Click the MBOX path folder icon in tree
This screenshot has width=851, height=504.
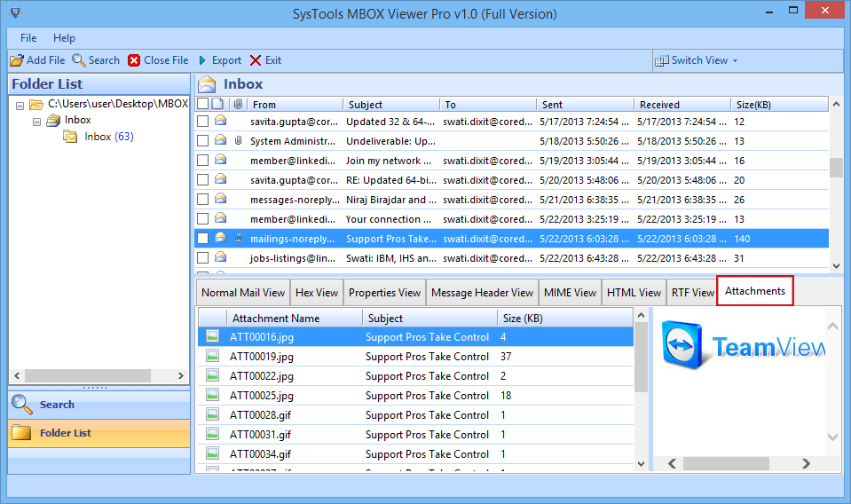36,104
